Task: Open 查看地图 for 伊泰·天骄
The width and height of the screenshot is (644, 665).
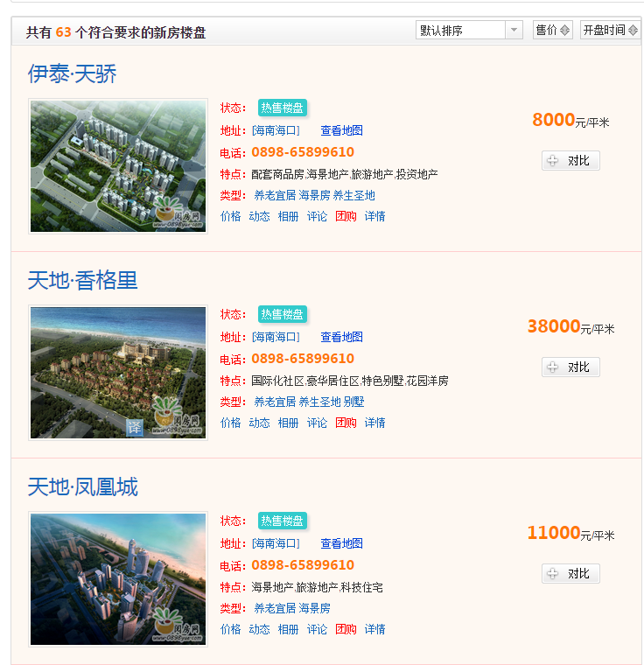Action: click(341, 130)
